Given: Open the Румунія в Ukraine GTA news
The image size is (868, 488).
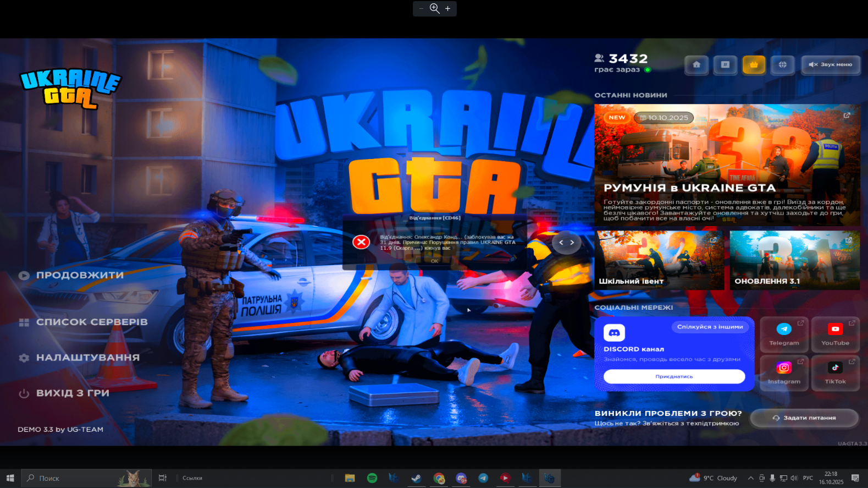Looking at the screenshot, I should coord(727,165).
